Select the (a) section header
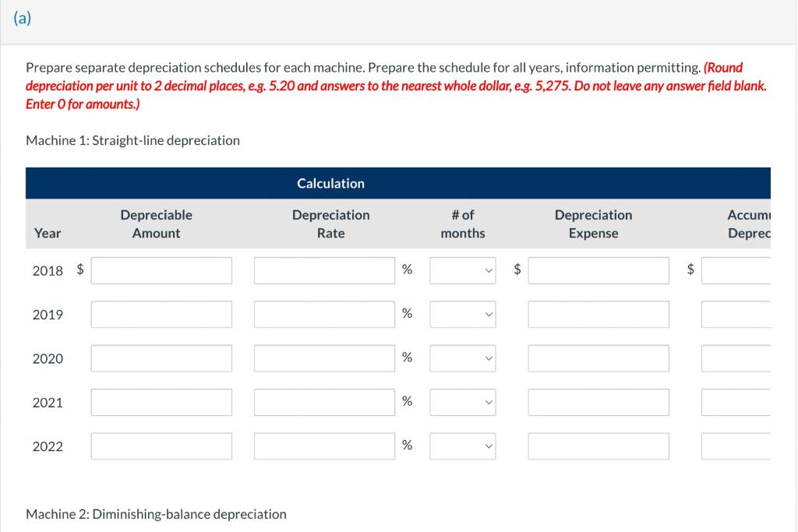The height and width of the screenshot is (532, 798). [x=22, y=18]
